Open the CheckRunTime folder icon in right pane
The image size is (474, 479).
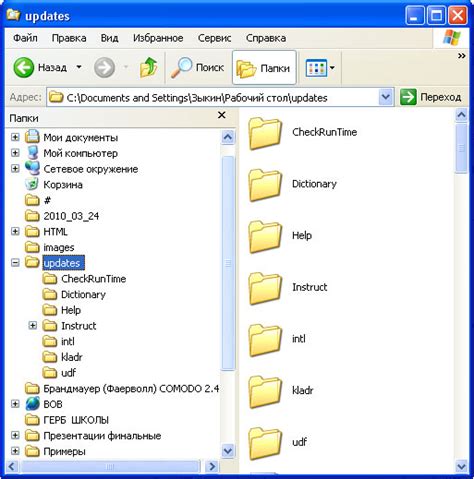click(x=265, y=134)
